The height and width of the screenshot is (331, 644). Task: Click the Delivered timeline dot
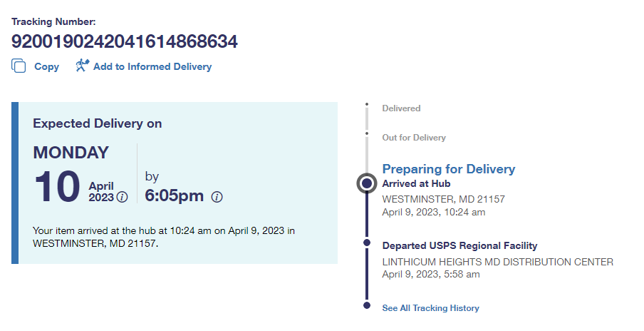pos(366,104)
